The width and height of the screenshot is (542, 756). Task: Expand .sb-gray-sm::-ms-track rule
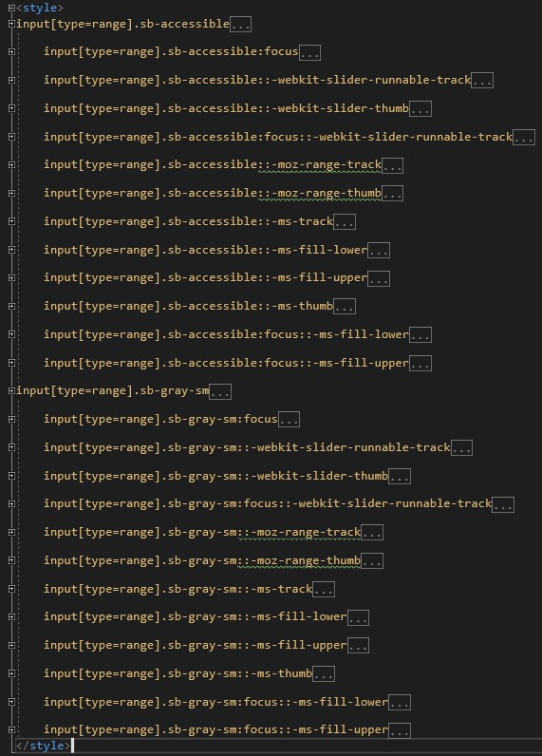coord(11,589)
